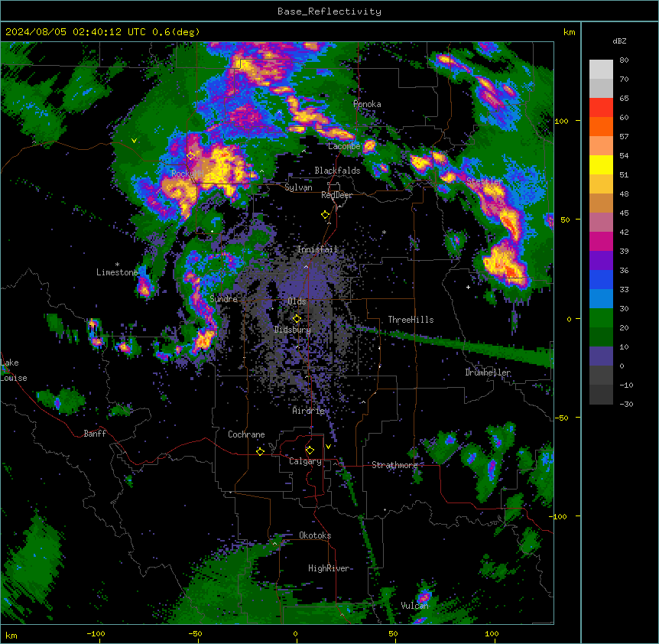Select the Olds town label

pyautogui.click(x=297, y=301)
